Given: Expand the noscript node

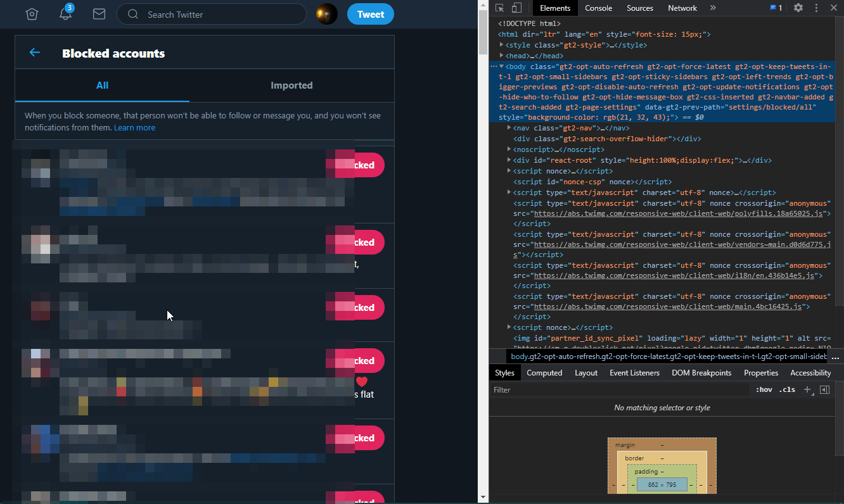Looking at the screenshot, I should pyautogui.click(x=509, y=149).
